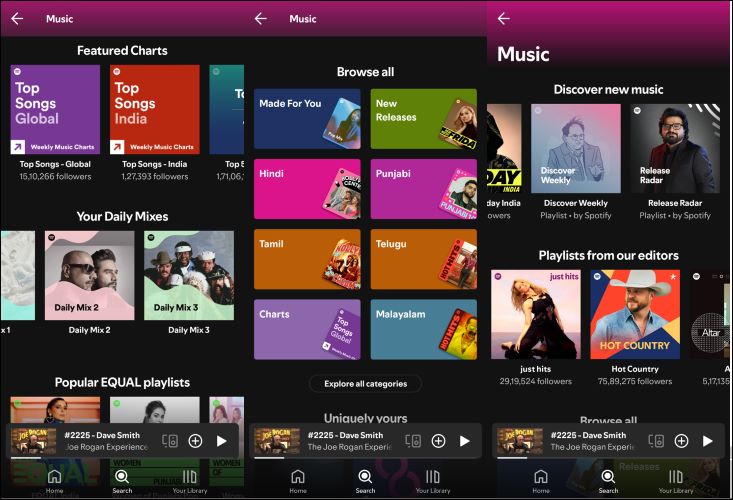The width and height of the screenshot is (733, 500).
Task: Select '29,19,524 followers' text
Action: tap(536, 381)
